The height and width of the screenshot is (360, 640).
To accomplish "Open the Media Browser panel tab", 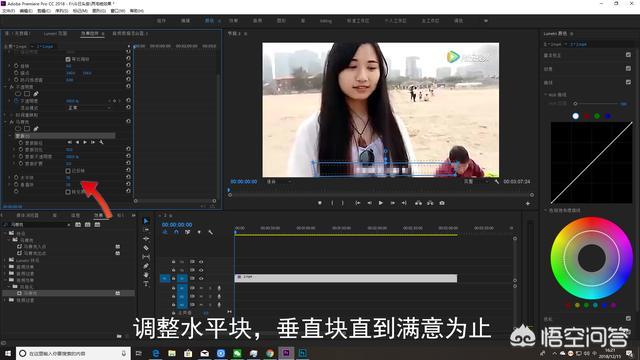I will click(x=27, y=215).
